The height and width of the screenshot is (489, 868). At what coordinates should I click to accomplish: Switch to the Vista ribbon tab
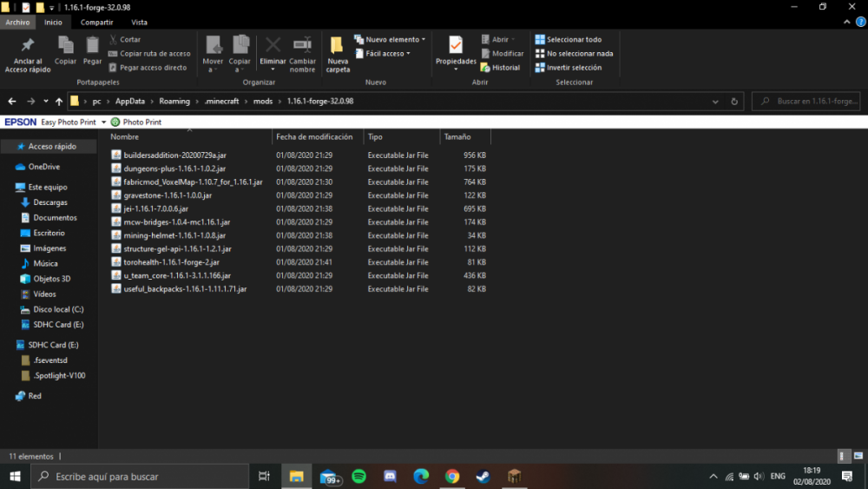coord(139,22)
